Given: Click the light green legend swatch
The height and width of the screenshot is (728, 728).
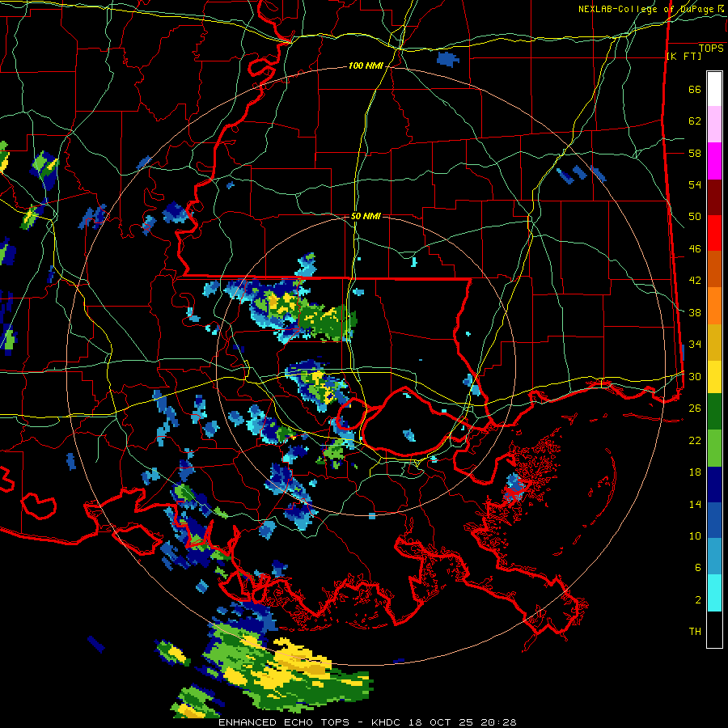Looking at the screenshot, I should 714,448.
